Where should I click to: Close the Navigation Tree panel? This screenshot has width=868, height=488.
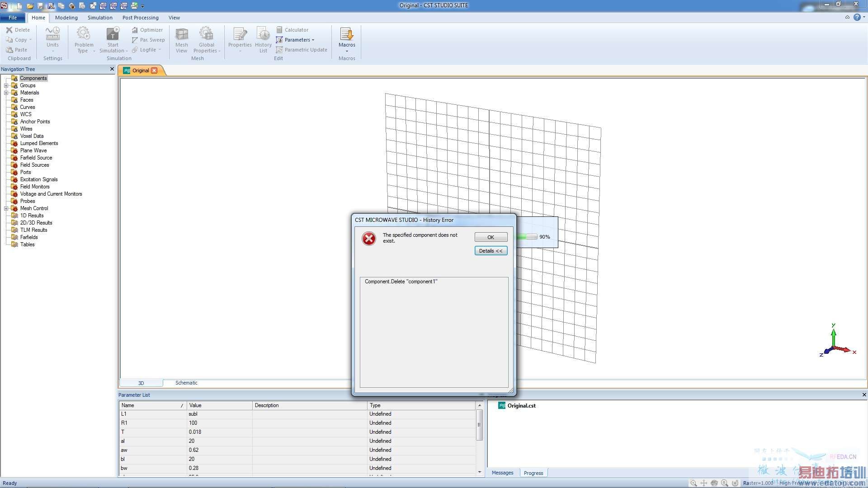(112, 69)
